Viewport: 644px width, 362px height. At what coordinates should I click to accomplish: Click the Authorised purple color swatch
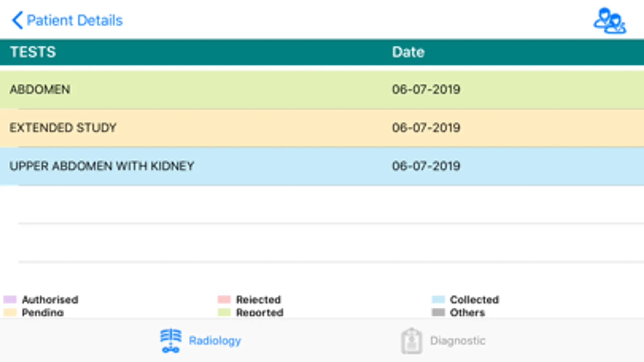[10, 299]
